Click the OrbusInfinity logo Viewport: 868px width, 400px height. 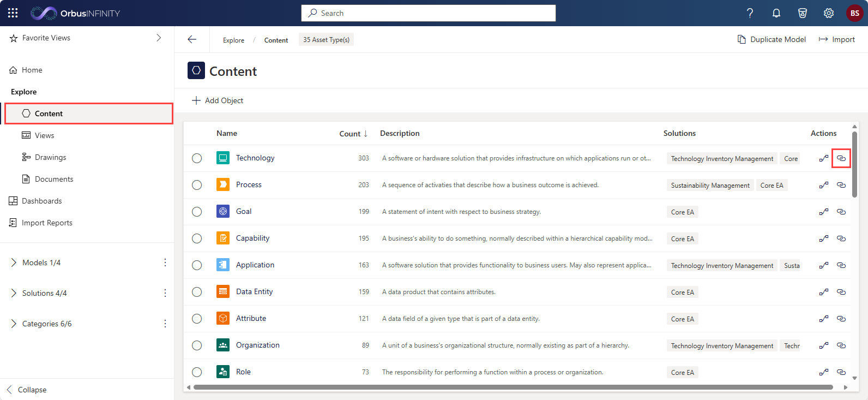coord(75,13)
